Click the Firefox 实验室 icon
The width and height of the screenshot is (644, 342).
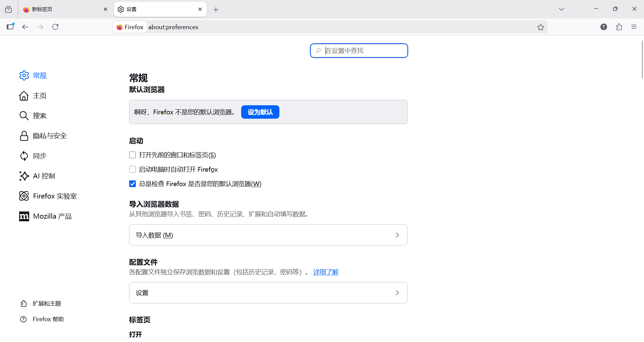point(24,196)
